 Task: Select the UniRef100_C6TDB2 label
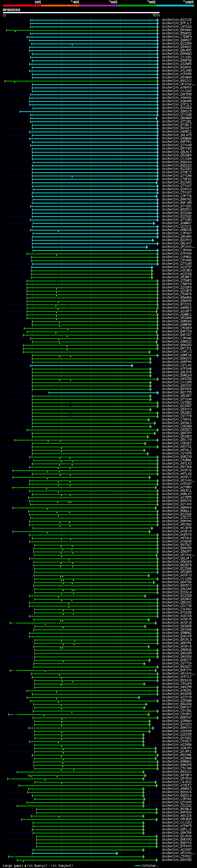point(177,403)
